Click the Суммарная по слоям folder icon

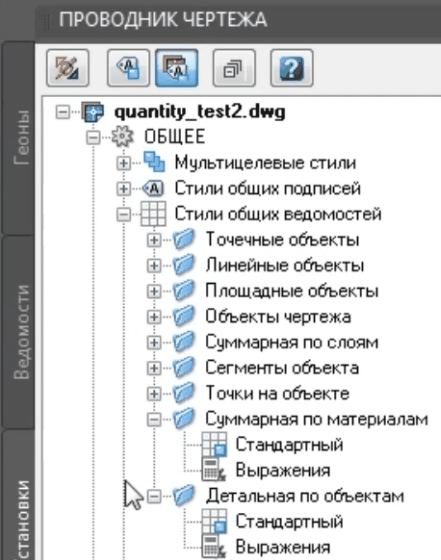tap(184, 342)
